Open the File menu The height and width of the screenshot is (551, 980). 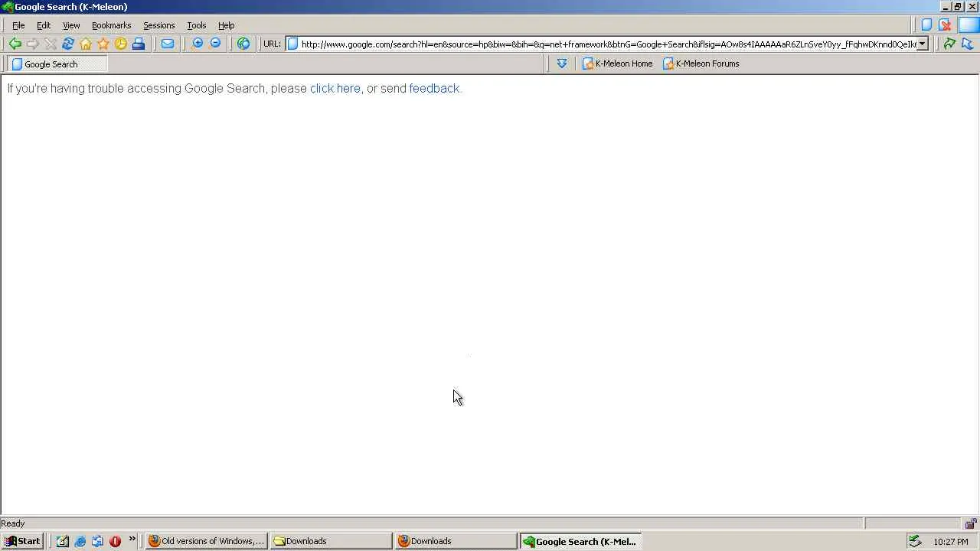tap(18, 25)
